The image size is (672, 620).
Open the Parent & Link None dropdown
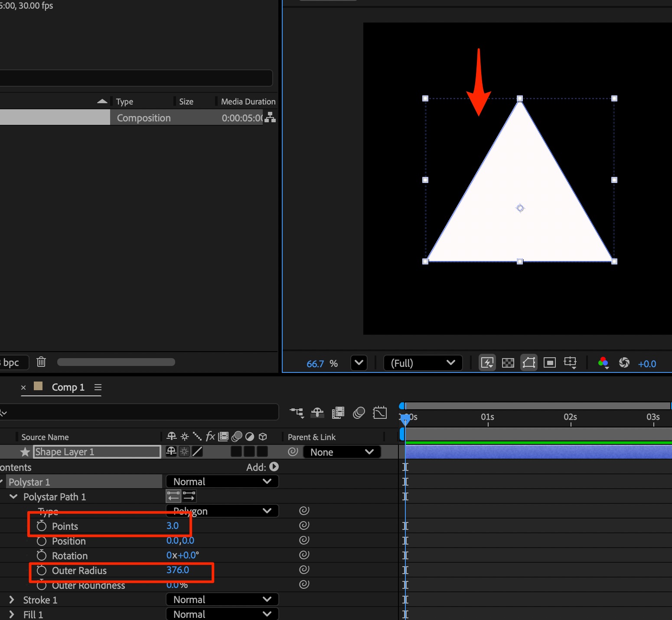342,452
